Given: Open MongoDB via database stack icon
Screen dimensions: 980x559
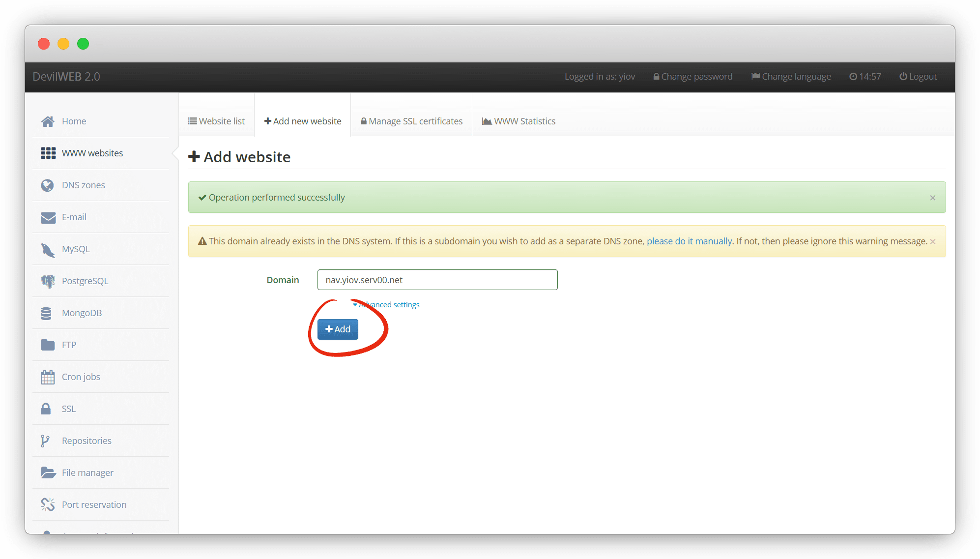Looking at the screenshot, I should 47,313.
